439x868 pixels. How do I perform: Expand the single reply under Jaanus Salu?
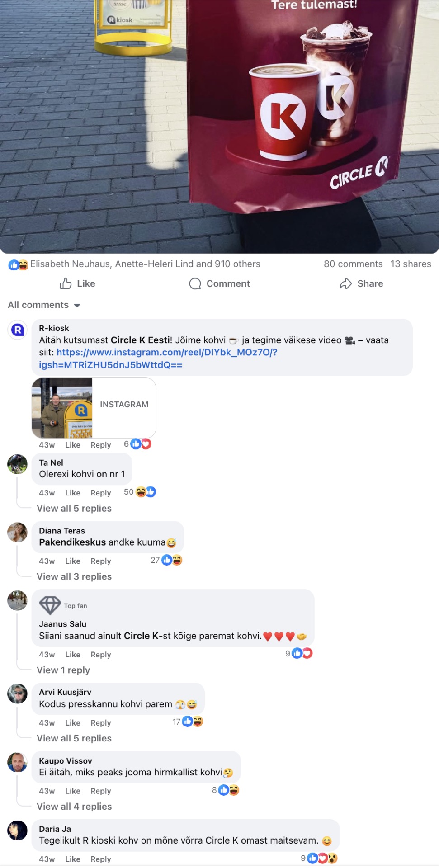(x=63, y=670)
